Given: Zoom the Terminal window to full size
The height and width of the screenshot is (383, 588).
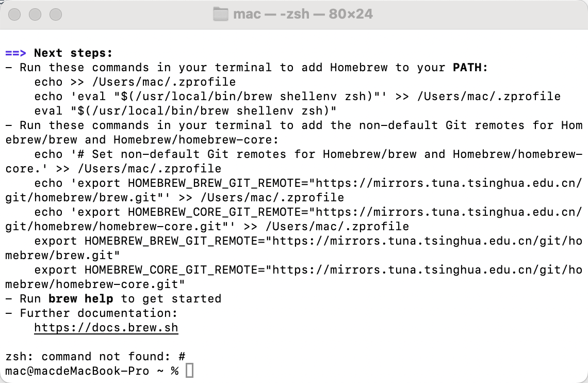Looking at the screenshot, I should [x=56, y=14].
